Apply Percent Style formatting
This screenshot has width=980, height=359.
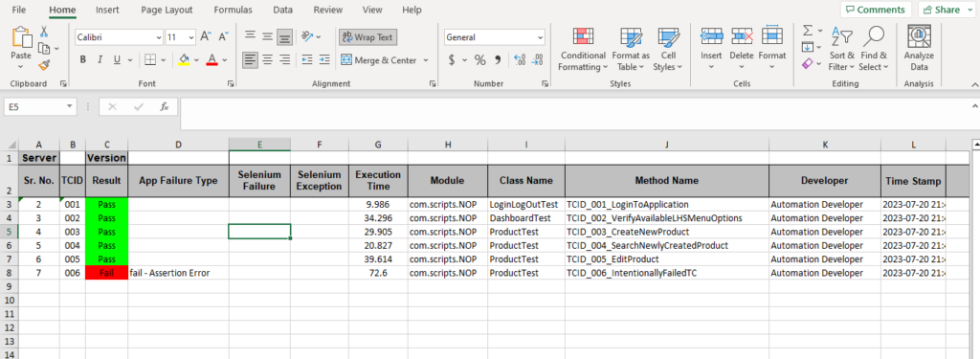coord(480,60)
